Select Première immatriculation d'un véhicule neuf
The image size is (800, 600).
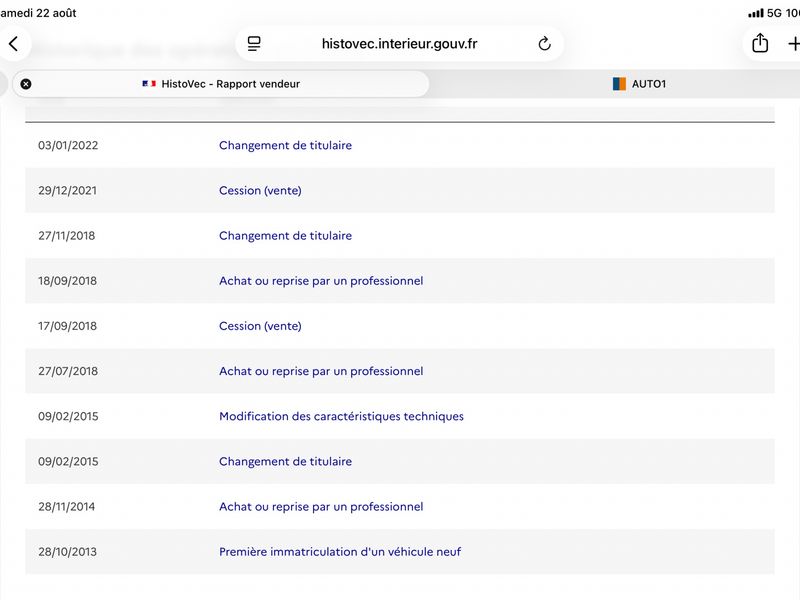click(340, 552)
